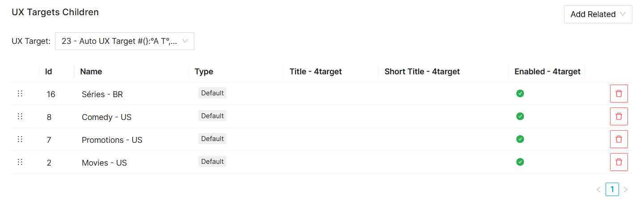The image size is (644, 205).
Task: Toggle enabled checkmark for Comedy - US
Action: (x=520, y=116)
